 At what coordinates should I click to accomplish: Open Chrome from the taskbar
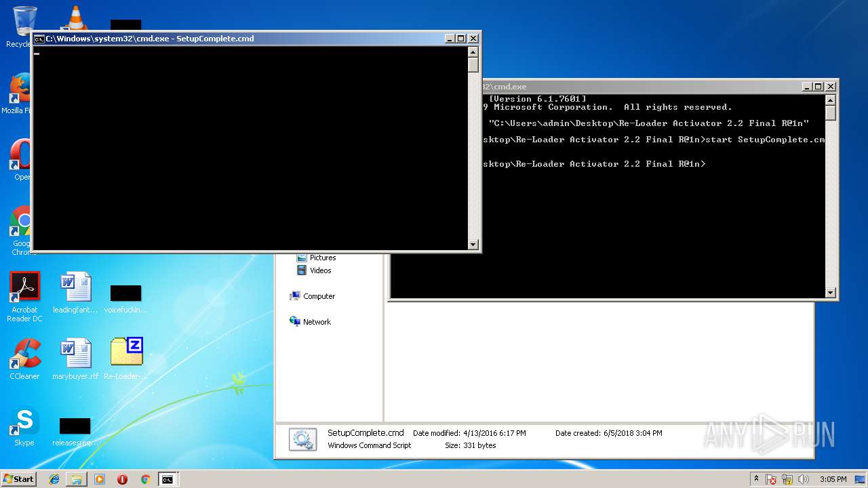point(145,479)
